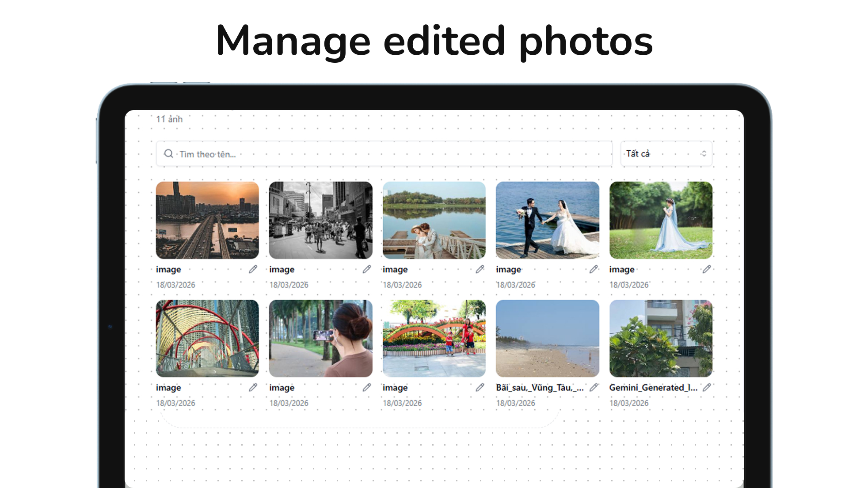Screen dimensions: 868x488
Task: Open the sunset city skyline thumbnail
Action: pyautogui.click(x=207, y=220)
